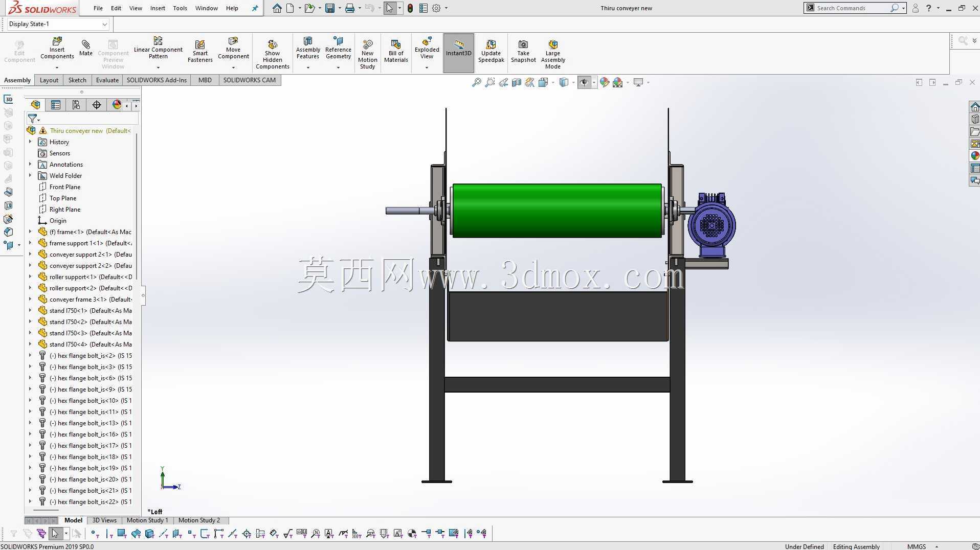
Task: Open the Insert menu
Action: coord(158,8)
